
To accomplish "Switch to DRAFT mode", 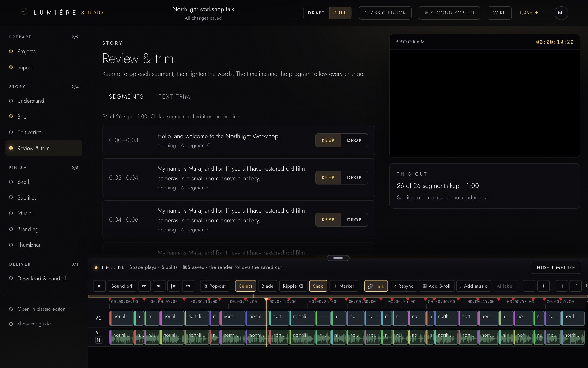I will (316, 13).
